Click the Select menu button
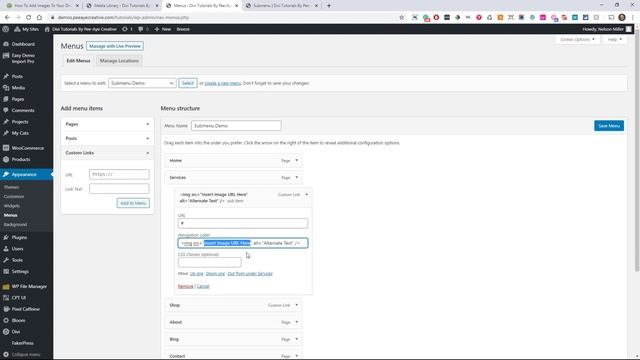 click(188, 83)
